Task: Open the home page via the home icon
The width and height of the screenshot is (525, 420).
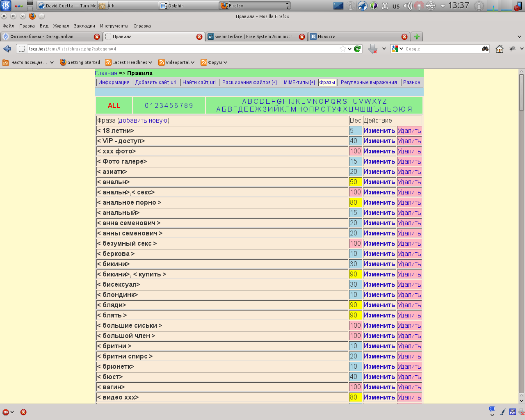Action: coord(499,49)
